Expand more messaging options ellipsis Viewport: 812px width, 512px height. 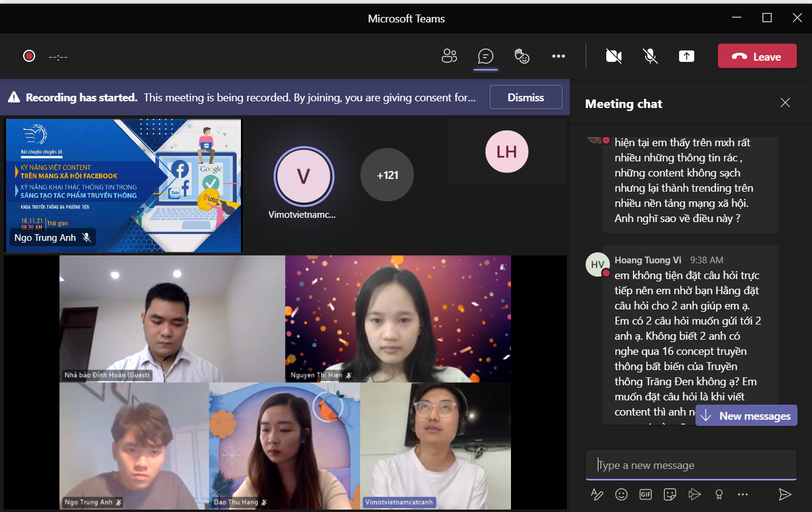point(743,494)
